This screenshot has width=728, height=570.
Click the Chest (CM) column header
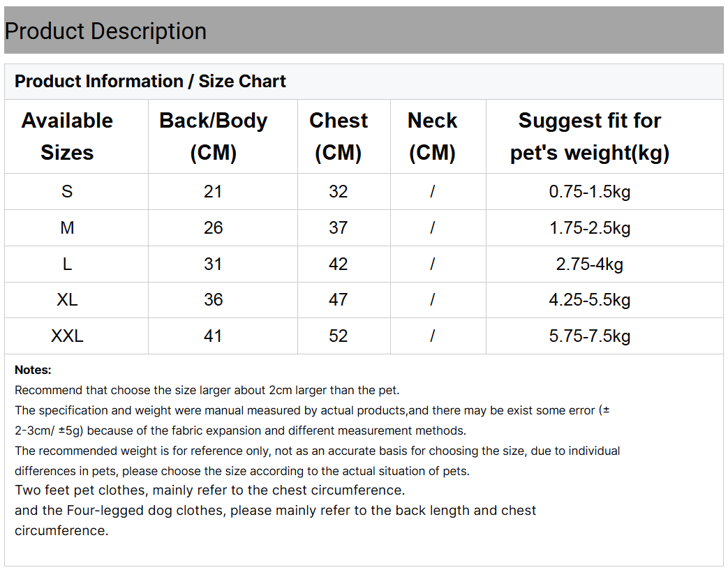(339, 137)
